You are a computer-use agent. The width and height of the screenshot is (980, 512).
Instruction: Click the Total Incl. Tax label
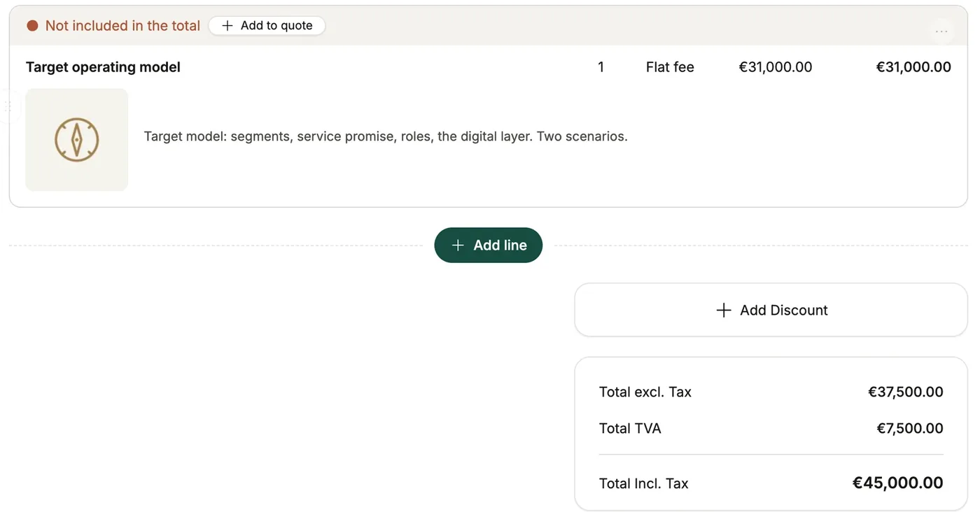[x=644, y=483]
